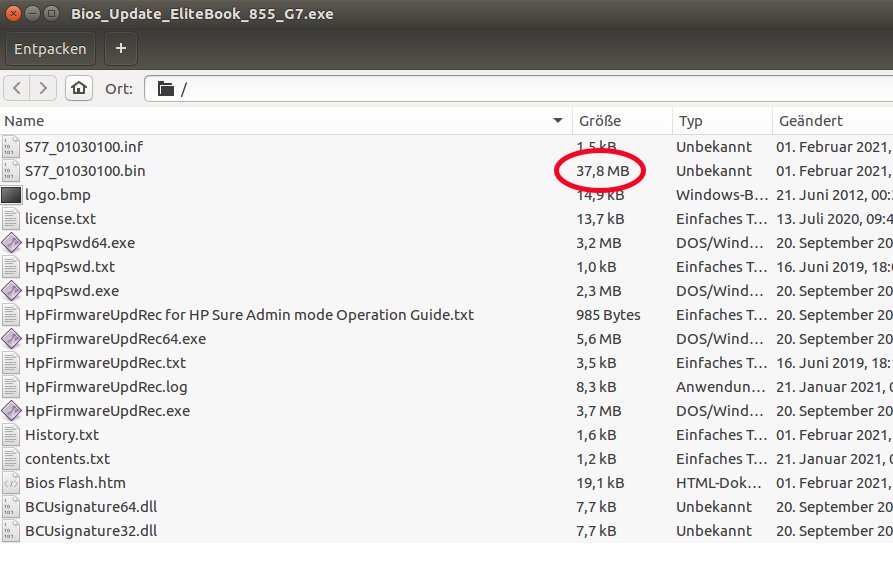
Task: Select HpqPswd64.exe executable icon
Action: (11, 243)
